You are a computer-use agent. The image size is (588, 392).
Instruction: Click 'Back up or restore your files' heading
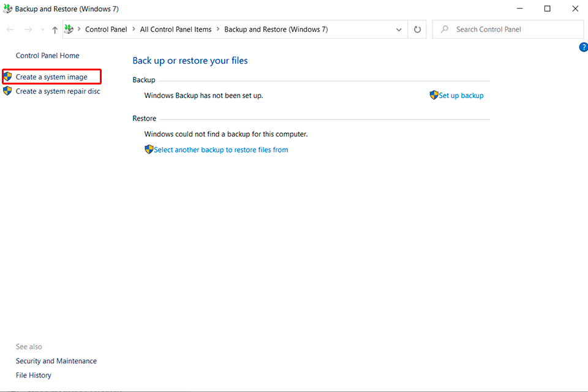tap(190, 61)
